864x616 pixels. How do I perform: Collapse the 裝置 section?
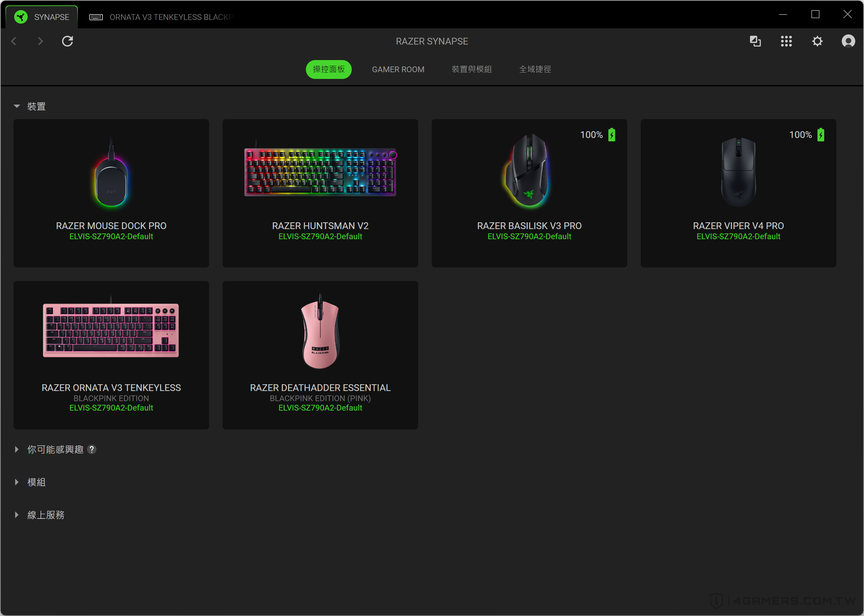pos(17,107)
